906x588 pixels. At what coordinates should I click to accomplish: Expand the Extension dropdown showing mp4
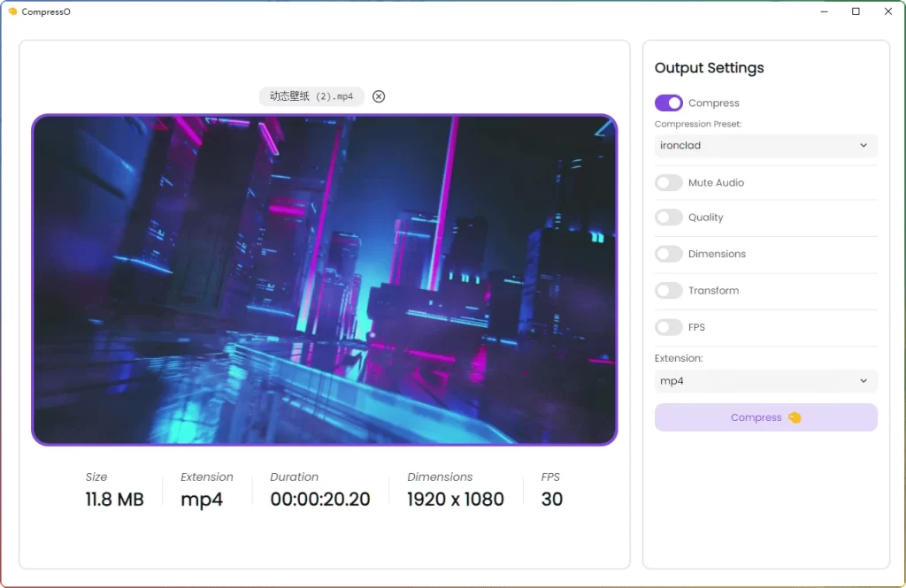[765, 381]
